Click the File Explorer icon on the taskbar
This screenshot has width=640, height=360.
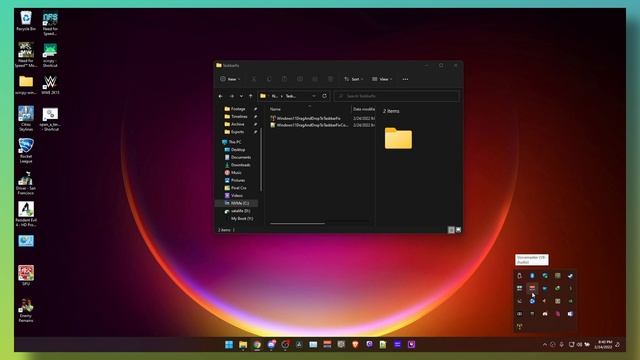[x=243, y=344]
